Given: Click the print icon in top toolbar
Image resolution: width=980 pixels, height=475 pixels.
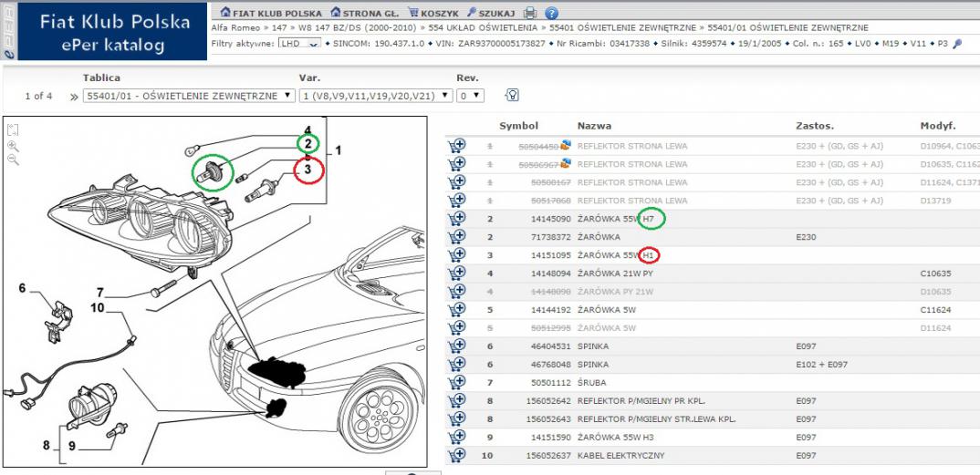Looking at the screenshot, I should (530, 14).
